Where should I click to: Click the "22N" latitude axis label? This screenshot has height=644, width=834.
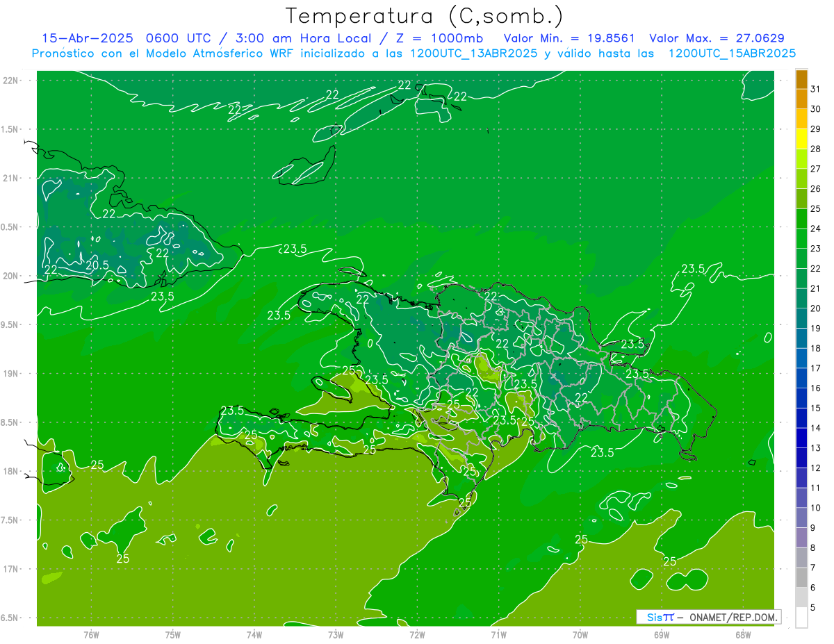(x=12, y=81)
